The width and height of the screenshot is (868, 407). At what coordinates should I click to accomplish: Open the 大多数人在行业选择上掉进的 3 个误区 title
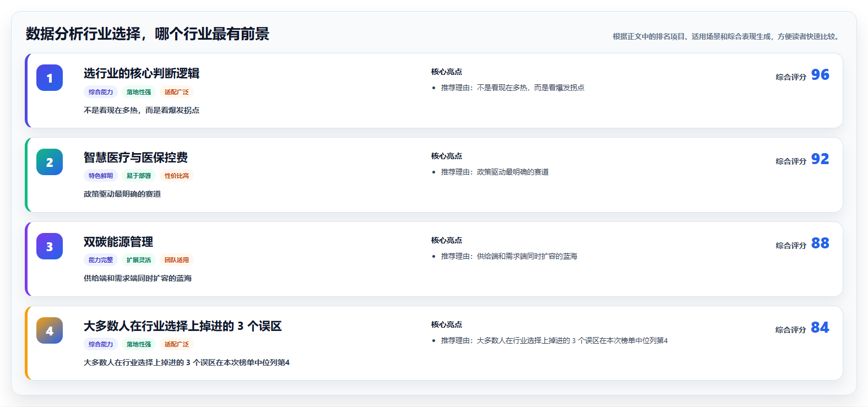[x=182, y=326]
